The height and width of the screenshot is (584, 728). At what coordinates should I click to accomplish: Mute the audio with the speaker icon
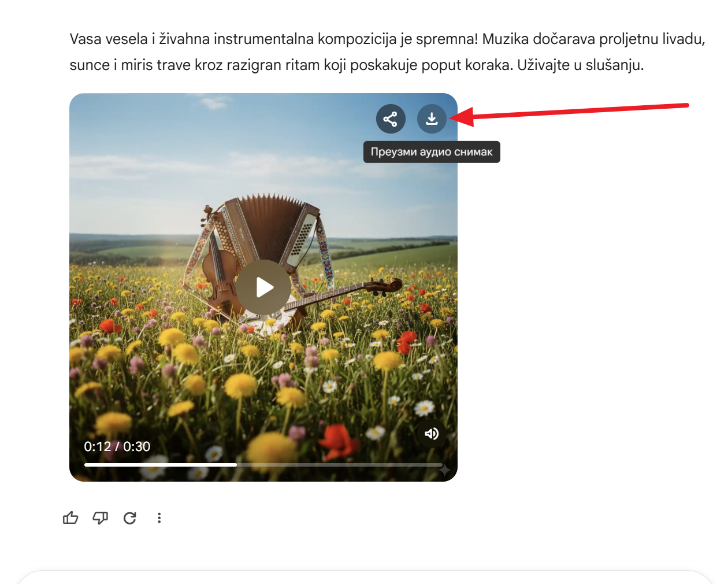[x=431, y=434]
